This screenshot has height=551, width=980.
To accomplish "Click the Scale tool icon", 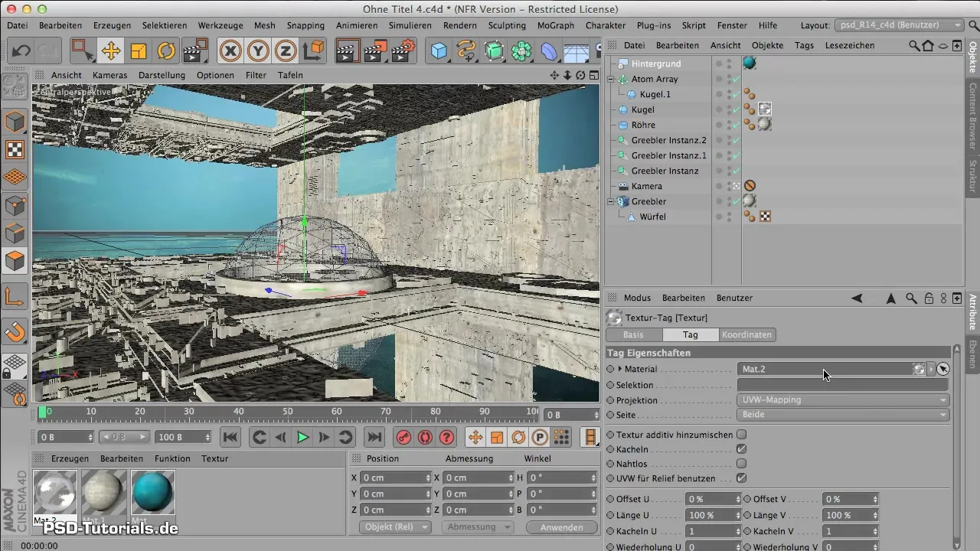I will (139, 51).
